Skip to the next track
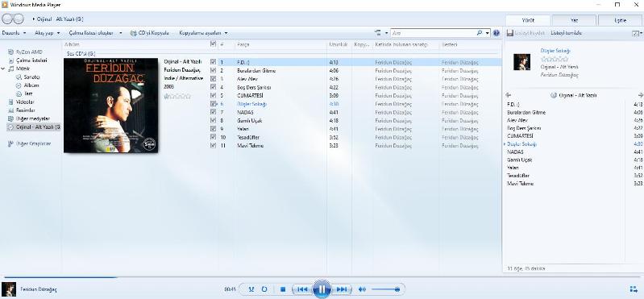 tap(342, 289)
